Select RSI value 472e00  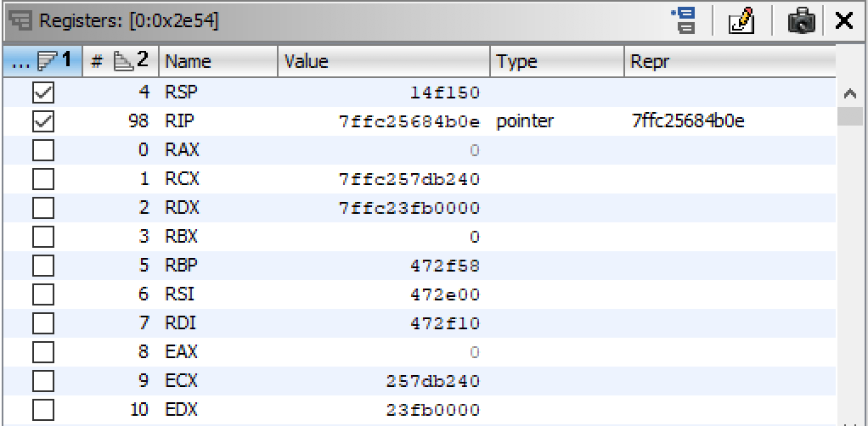pos(444,294)
